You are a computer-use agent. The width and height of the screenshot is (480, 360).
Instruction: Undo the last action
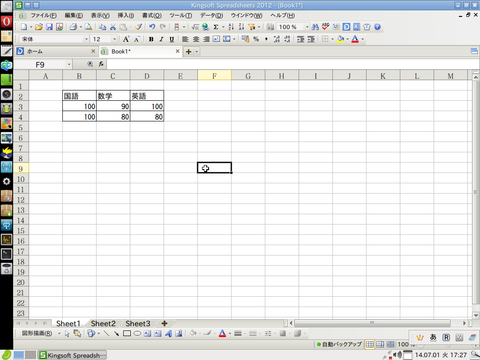pos(152,27)
